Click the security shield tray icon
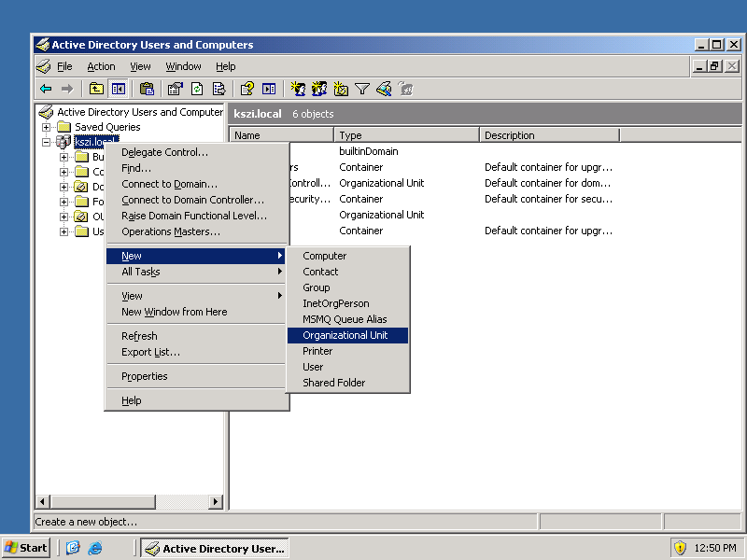 pyautogui.click(x=680, y=548)
